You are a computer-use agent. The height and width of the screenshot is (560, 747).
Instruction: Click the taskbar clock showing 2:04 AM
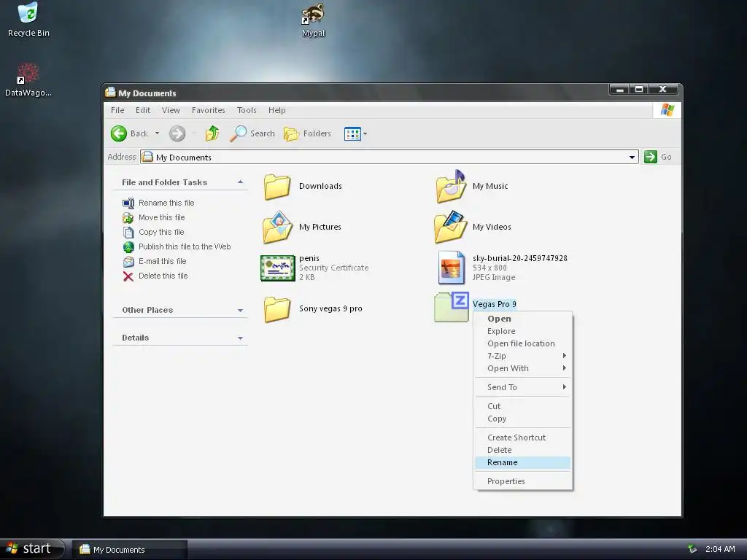tap(720, 549)
